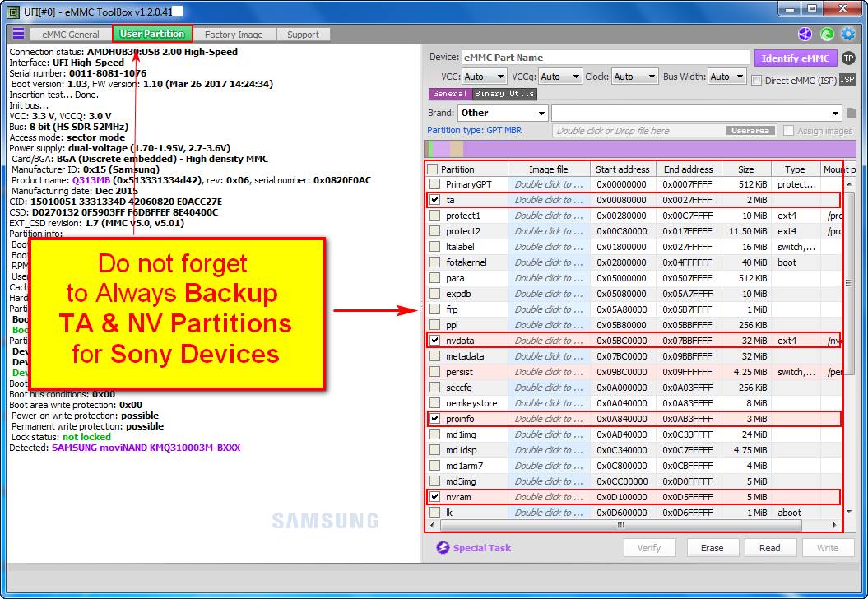Uncheck the nvram partition checkbox
The width and height of the screenshot is (868, 599).
point(435,497)
